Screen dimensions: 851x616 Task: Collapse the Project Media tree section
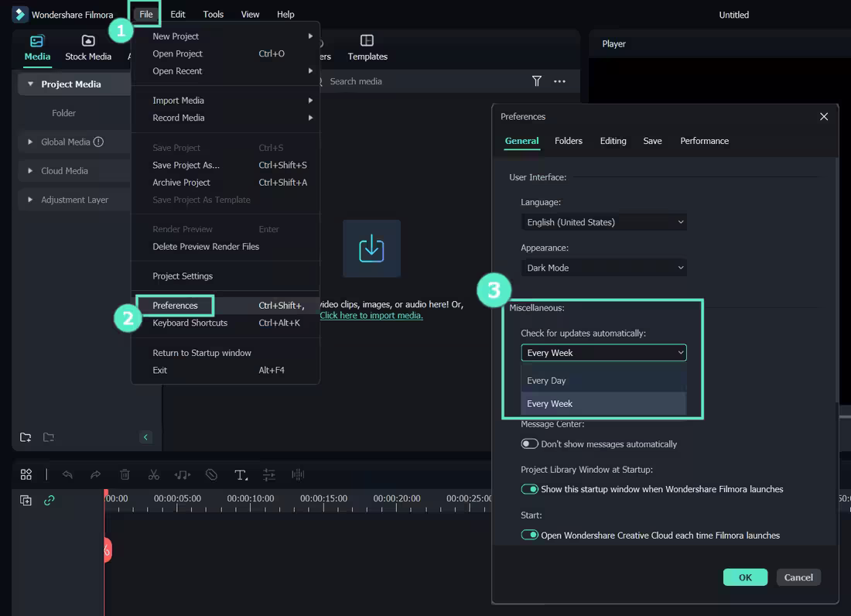pos(30,84)
